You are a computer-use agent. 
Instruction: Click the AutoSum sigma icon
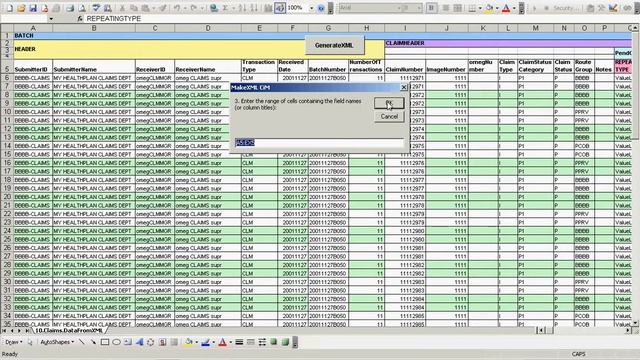[225, 8]
